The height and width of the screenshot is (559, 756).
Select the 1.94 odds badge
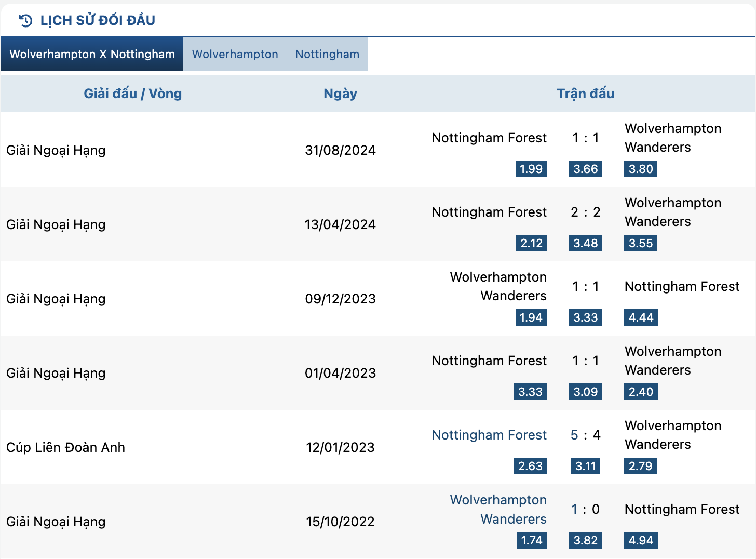pos(531,317)
